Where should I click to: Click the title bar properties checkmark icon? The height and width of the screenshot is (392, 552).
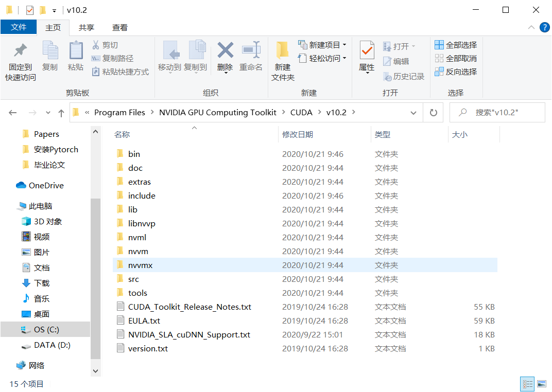pos(30,10)
